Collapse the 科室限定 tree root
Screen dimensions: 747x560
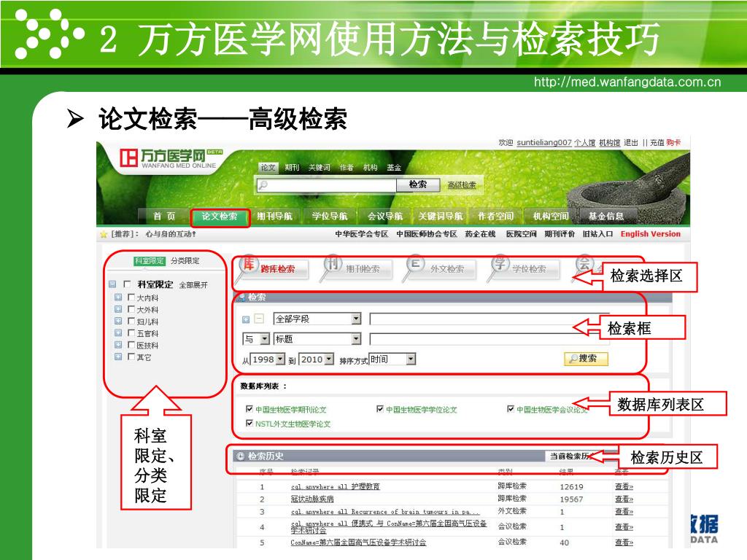point(112,284)
